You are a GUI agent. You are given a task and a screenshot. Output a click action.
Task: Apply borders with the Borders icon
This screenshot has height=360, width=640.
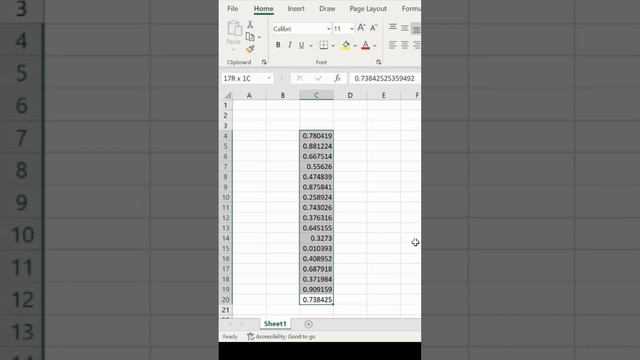tap(324, 45)
